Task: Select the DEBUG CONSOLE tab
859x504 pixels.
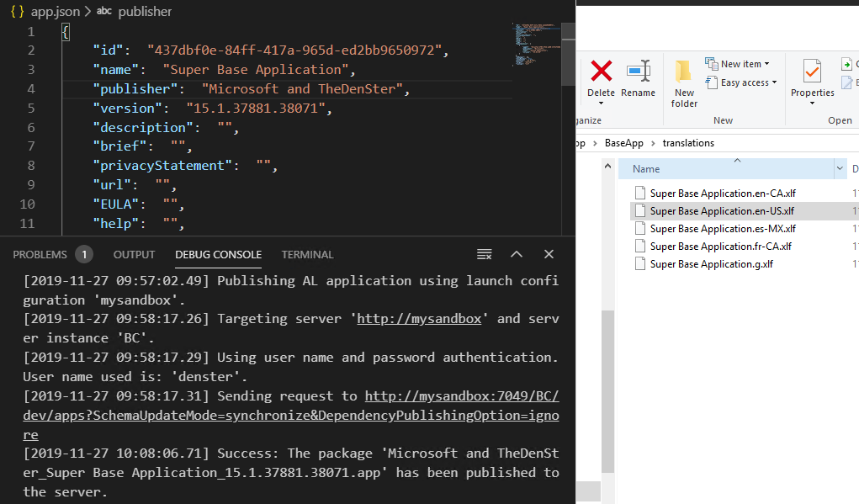Action: (219, 255)
